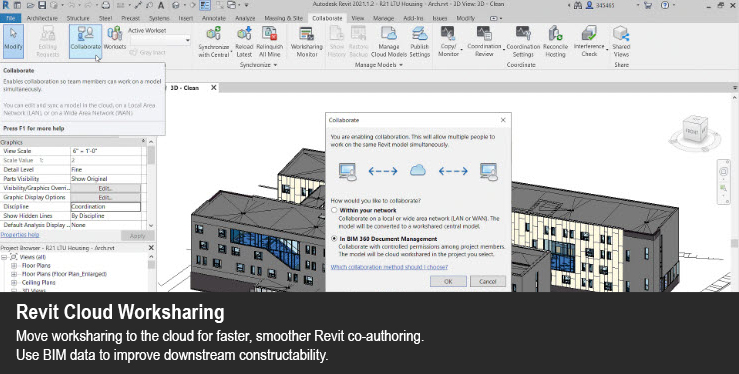The width and height of the screenshot is (739, 374).
Task: Click the Revit 'R' application logo
Action: [x=6, y=5]
